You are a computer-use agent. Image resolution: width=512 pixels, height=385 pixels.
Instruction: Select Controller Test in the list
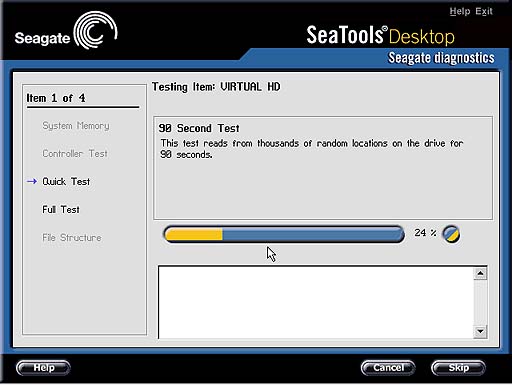pyautogui.click(x=75, y=154)
